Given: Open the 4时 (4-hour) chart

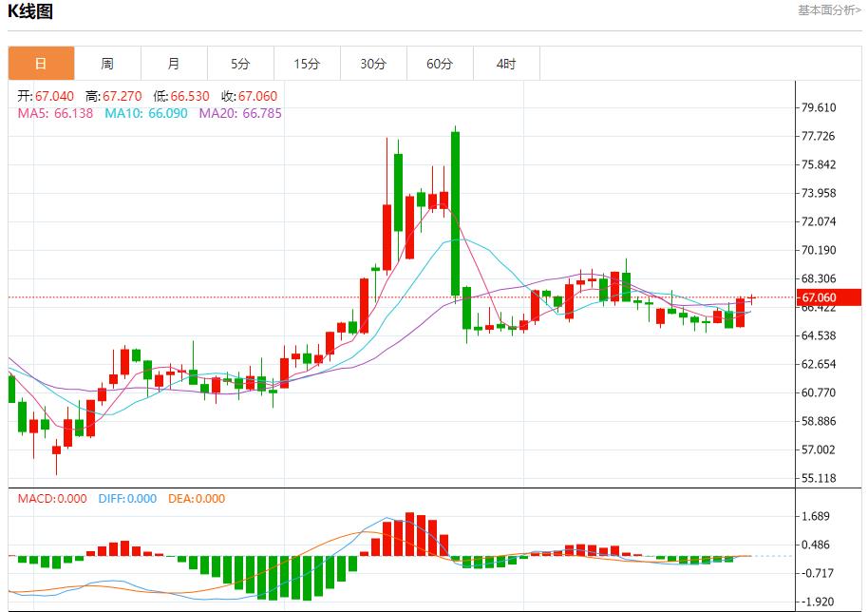Looking at the screenshot, I should (506, 64).
